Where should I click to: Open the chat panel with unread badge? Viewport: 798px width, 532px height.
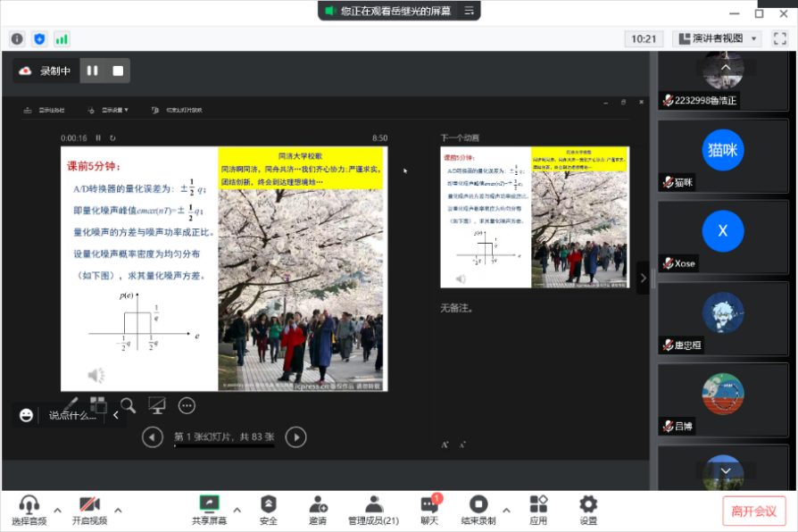coord(428,509)
